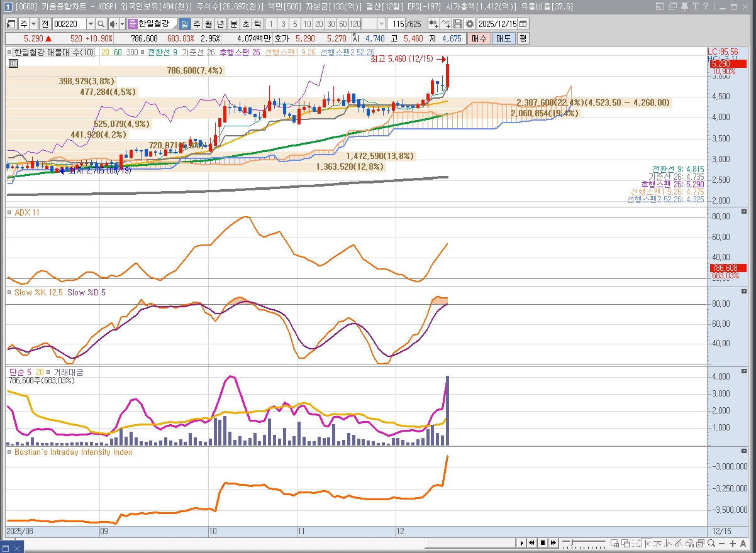Image resolution: width=756 pixels, height=553 pixels.
Task: Select the 초 (second) period toggle
Action: point(245,24)
